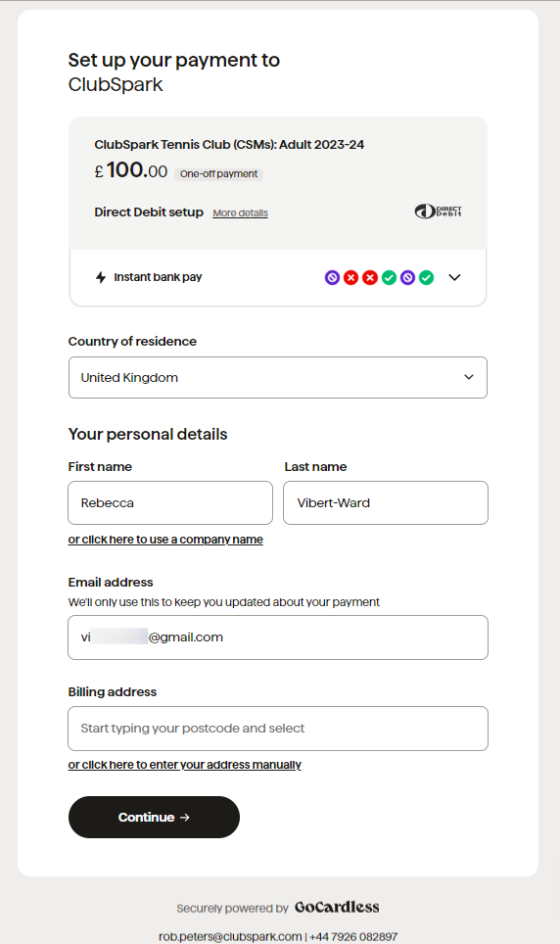Click the First name field with Rebecca
Viewport: 560px width, 944px height.
[x=170, y=502]
